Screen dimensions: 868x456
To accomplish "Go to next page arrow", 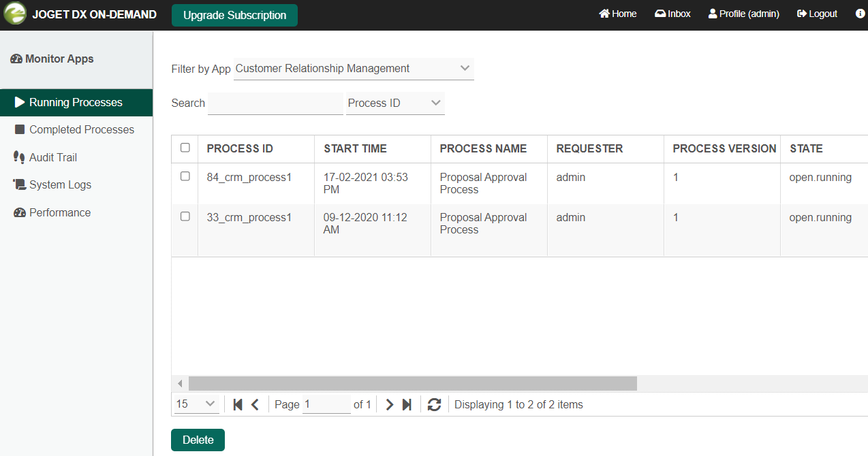I will 389,404.
